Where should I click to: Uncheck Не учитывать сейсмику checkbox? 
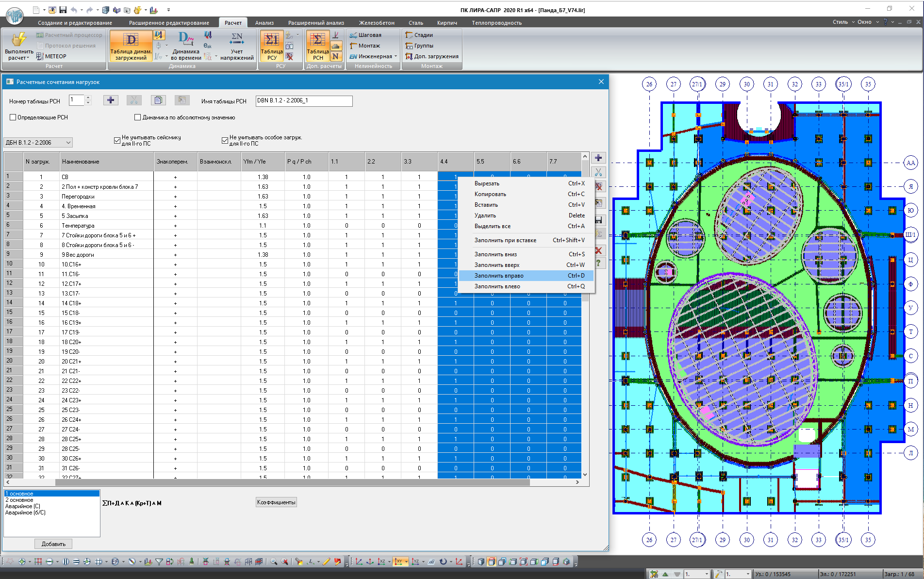pyautogui.click(x=117, y=140)
